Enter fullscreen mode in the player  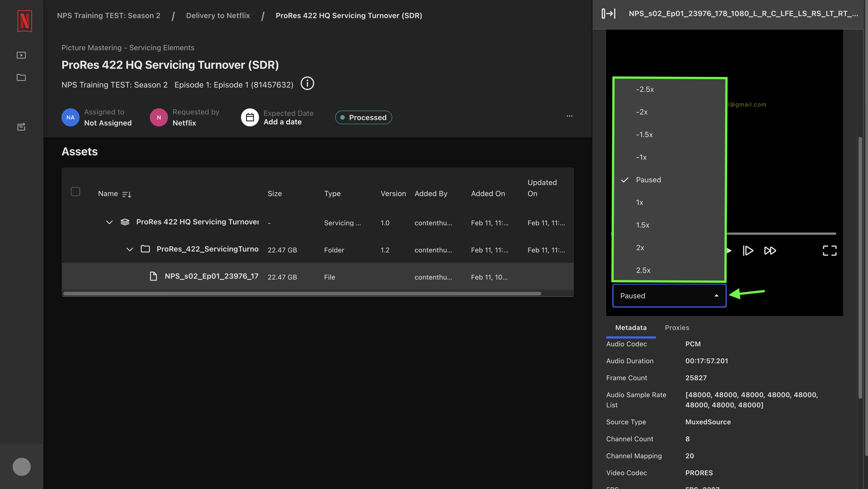click(830, 251)
